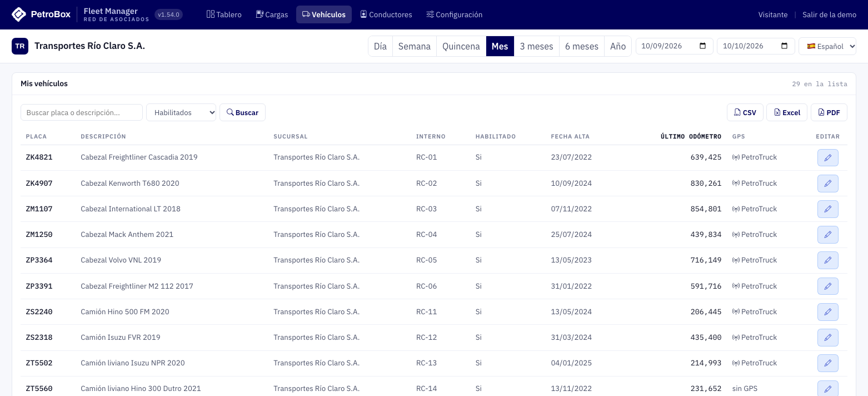Click edit icon for ZS2318 Isuzu FVR
The height and width of the screenshot is (396, 868).
(x=827, y=338)
